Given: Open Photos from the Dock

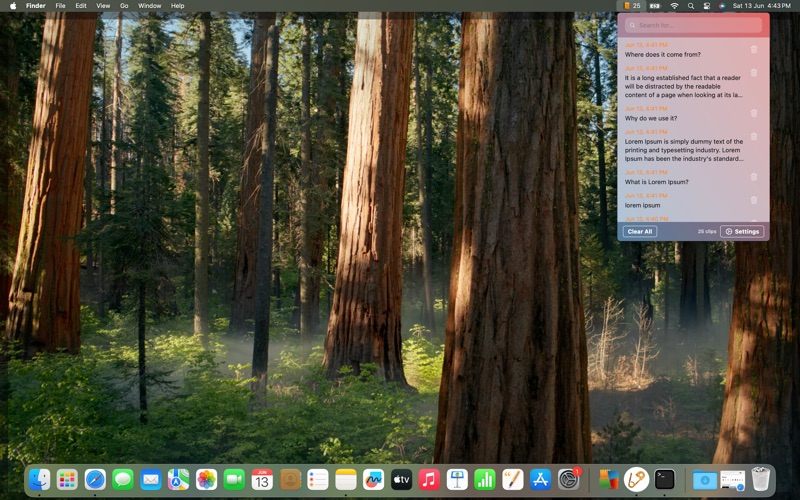Looking at the screenshot, I should point(207,480).
